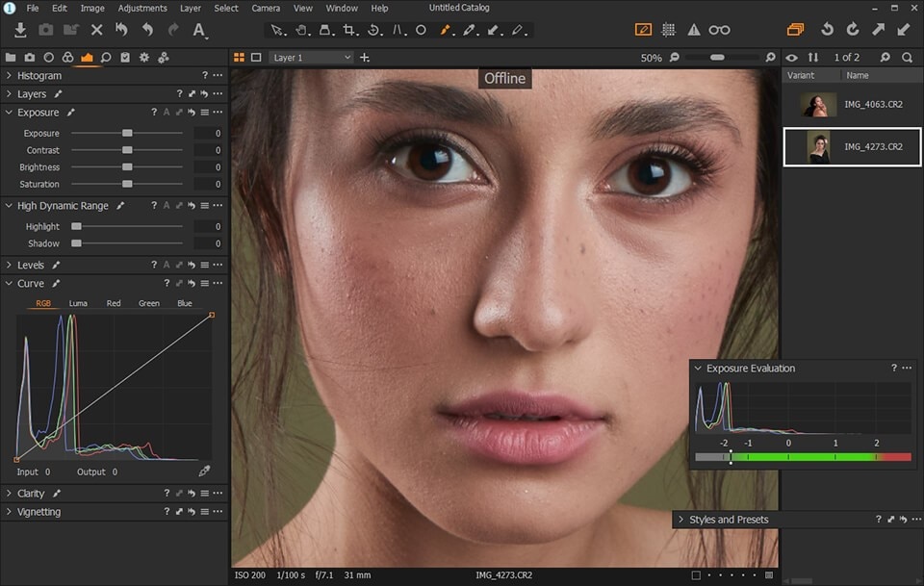Switch to the Luma curve tab
This screenshot has height=586, width=924.
78,303
